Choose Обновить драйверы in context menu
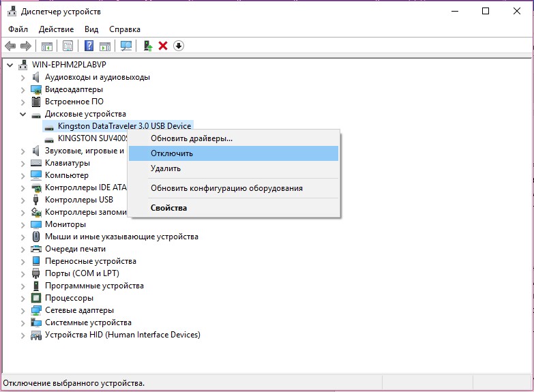534x392 pixels. [234, 138]
